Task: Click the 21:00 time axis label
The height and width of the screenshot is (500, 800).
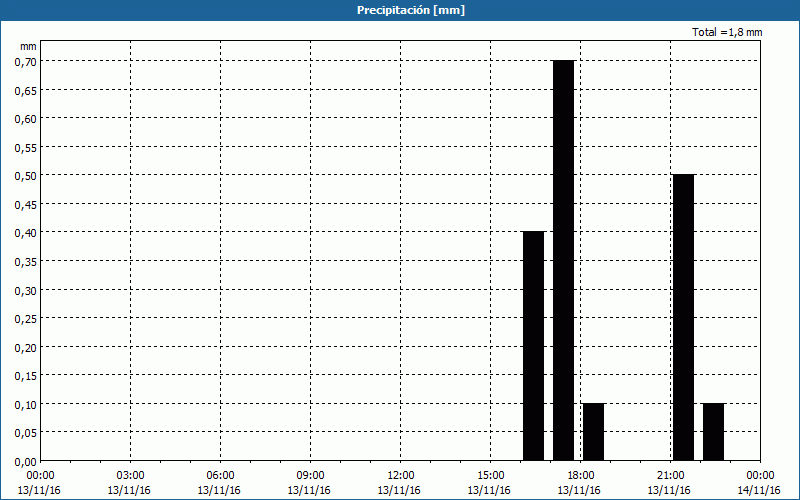Action: coord(670,476)
